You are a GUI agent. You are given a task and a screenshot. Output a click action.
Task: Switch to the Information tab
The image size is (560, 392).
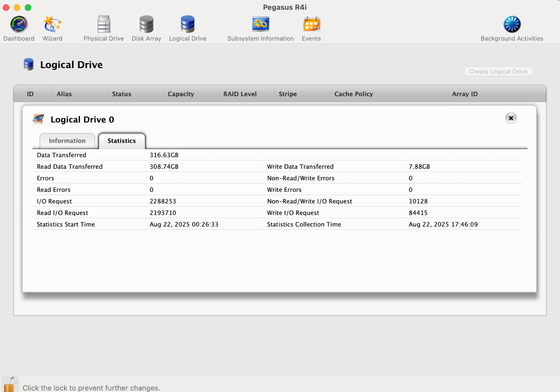pos(67,141)
